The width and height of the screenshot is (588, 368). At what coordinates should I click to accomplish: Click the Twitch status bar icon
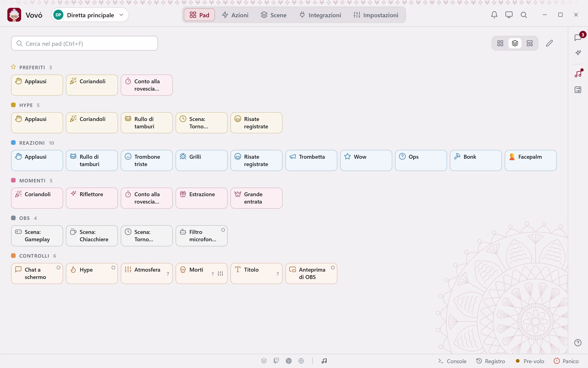[276, 361]
